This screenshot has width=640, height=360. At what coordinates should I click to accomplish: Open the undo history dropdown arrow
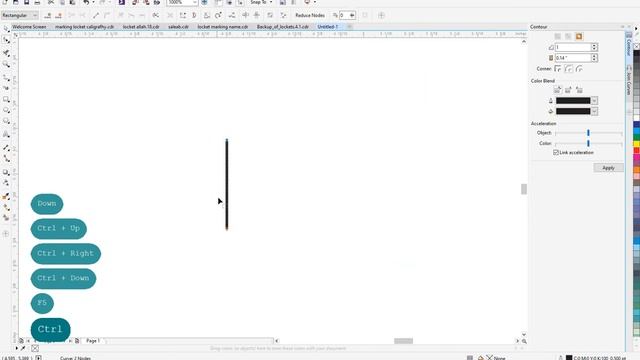tap(93, 2)
